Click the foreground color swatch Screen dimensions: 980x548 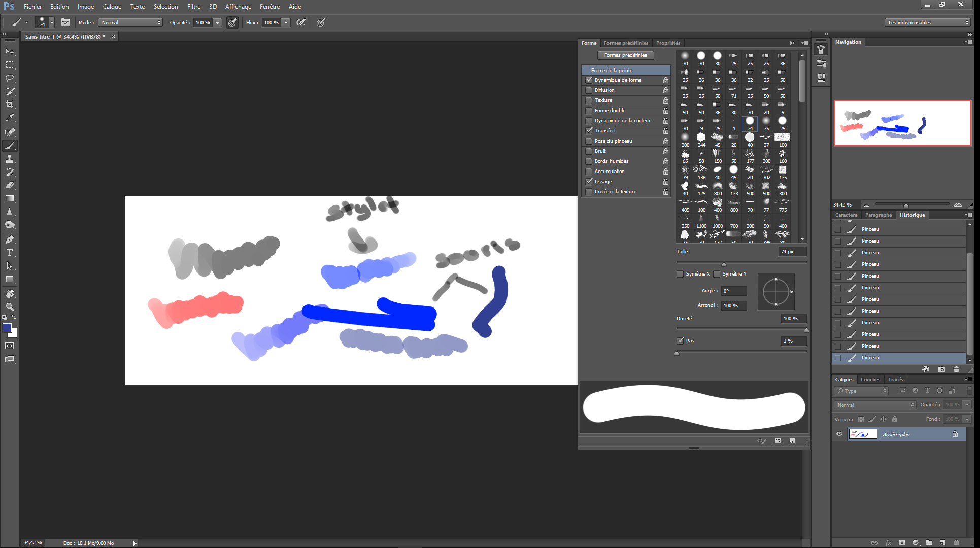pos(7,328)
